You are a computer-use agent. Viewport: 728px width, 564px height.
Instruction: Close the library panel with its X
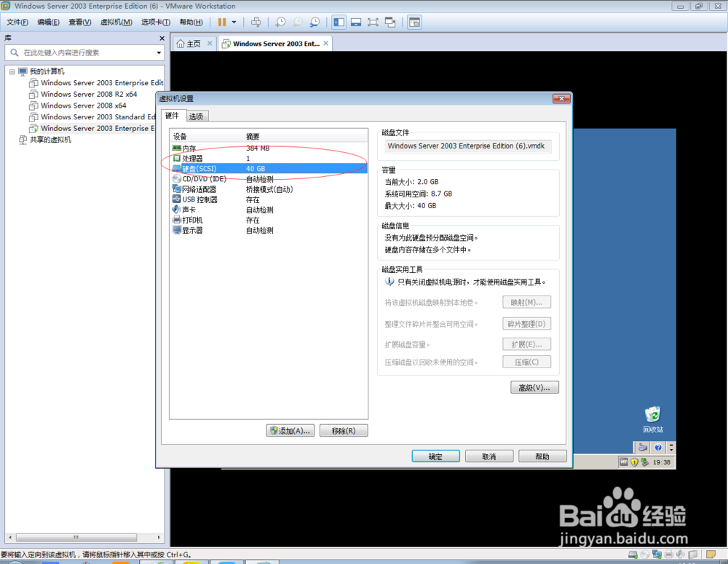[162, 39]
